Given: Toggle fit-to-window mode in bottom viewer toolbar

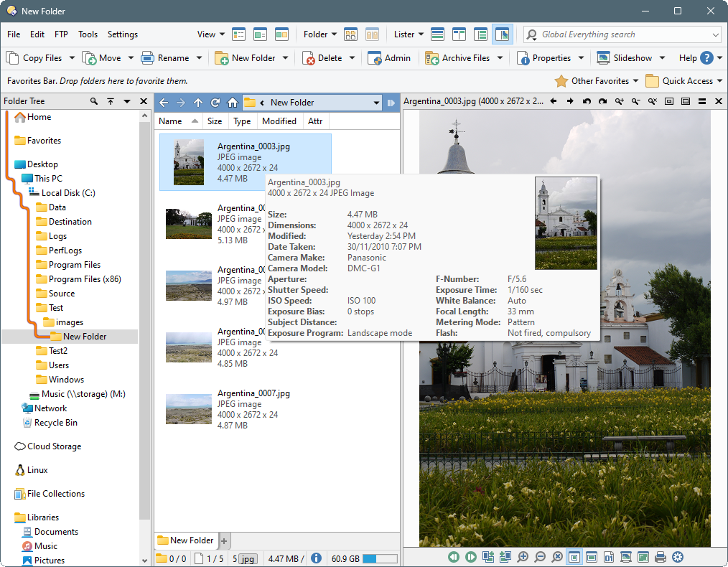Looking at the screenshot, I should pos(574,557).
